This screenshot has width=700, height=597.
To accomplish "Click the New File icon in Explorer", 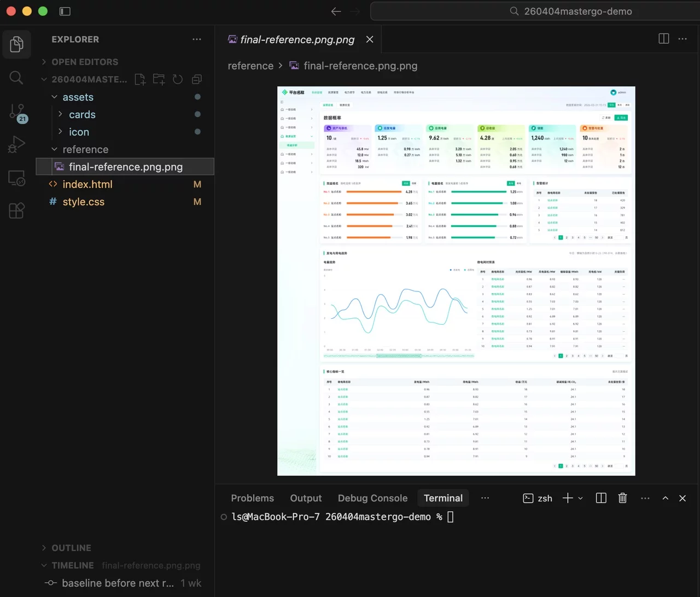I will coord(140,79).
